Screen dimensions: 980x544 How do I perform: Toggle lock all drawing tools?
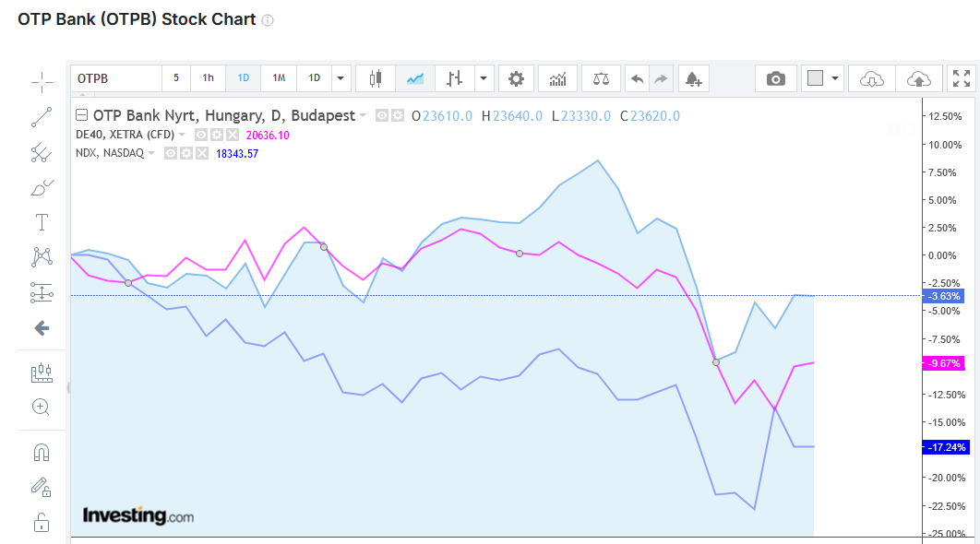tap(41, 523)
